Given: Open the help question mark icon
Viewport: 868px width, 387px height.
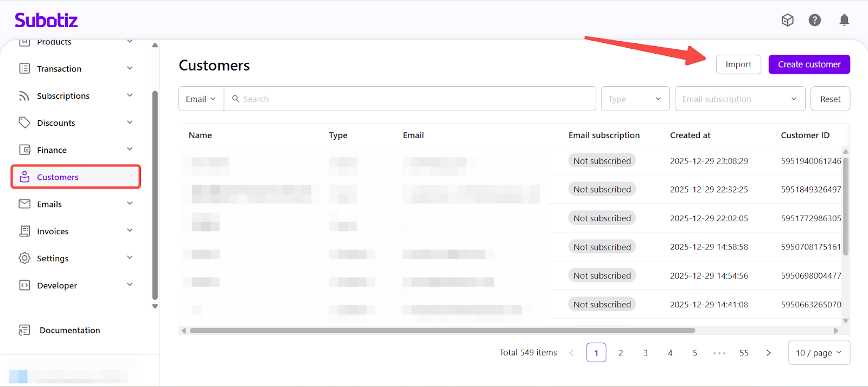Looking at the screenshot, I should (814, 20).
